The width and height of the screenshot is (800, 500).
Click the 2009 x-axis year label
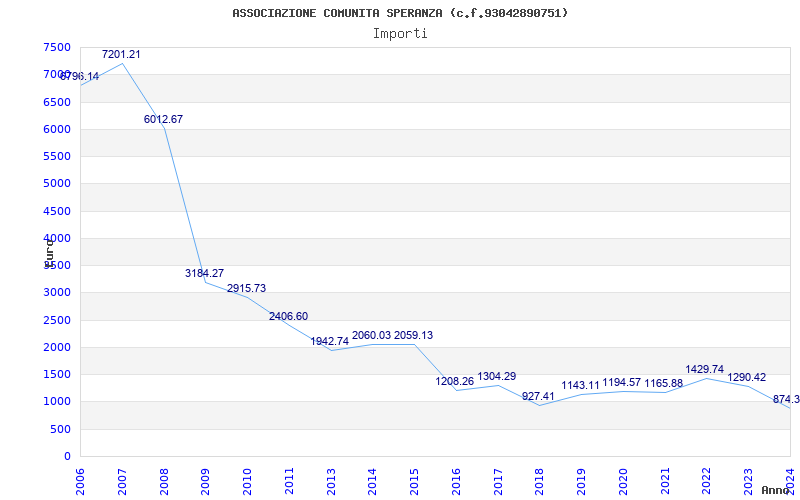tap(206, 482)
